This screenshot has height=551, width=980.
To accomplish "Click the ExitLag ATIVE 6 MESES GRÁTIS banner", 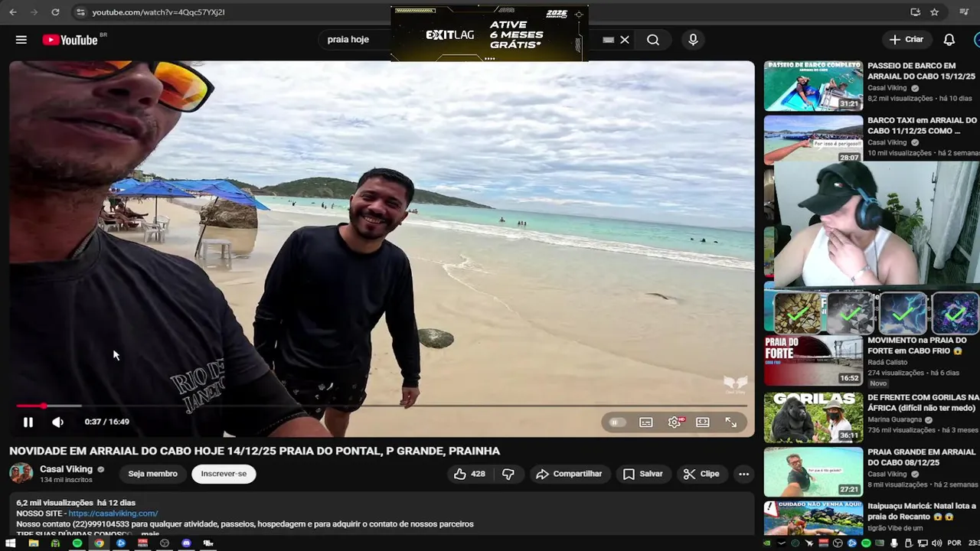I will [489, 34].
